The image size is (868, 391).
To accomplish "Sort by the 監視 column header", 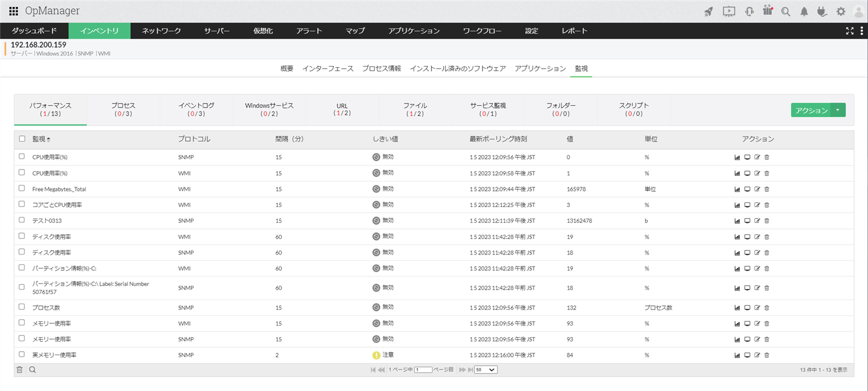I will click(x=41, y=139).
